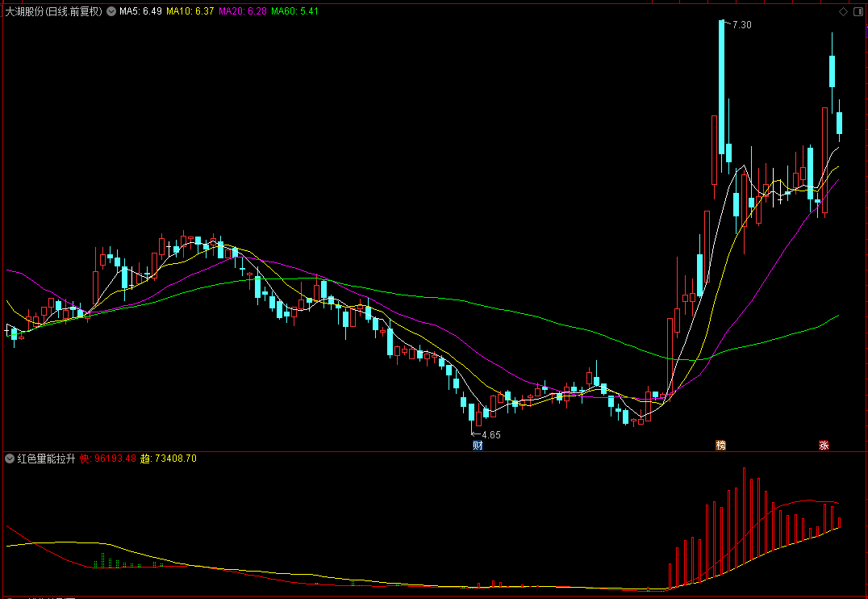Click the 涨 marker under the price chart
Viewport: 868px width, 599px height.
(824, 446)
